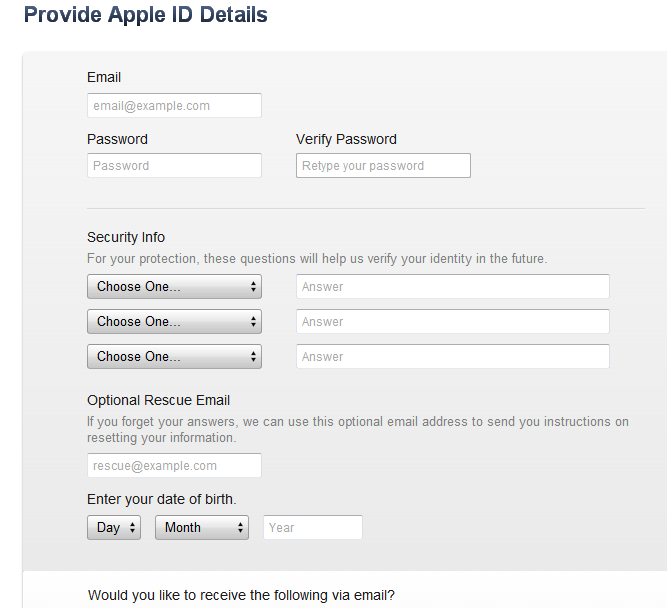Click the first security Answer field
This screenshot has height=608, width=667.
point(452,287)
